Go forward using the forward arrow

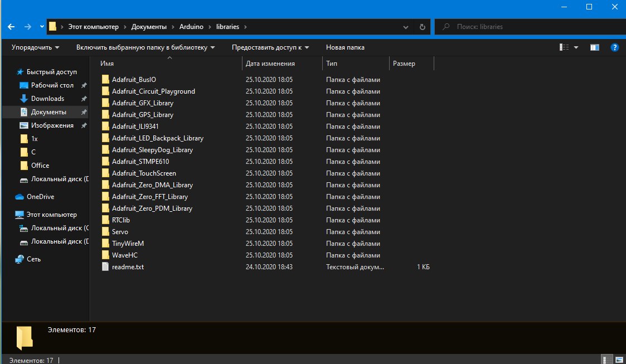(27, 27)
